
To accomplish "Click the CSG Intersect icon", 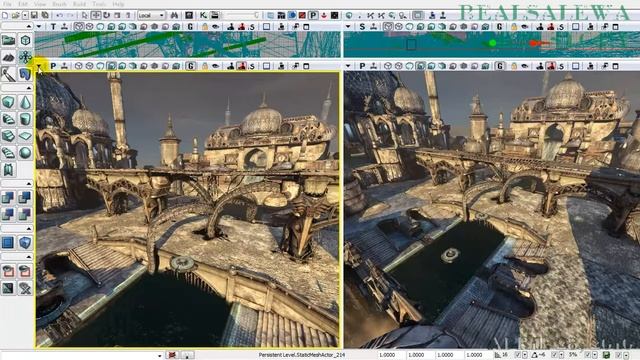I will pyautogui.click(x=8, y=214).
